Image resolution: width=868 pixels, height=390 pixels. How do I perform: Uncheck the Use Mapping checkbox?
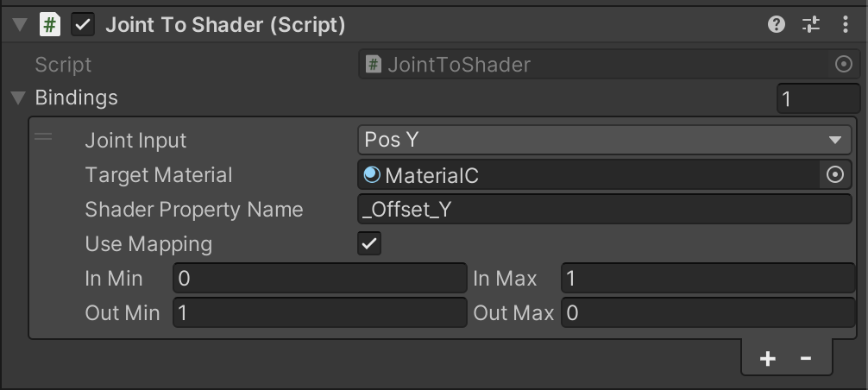[369, 243]
